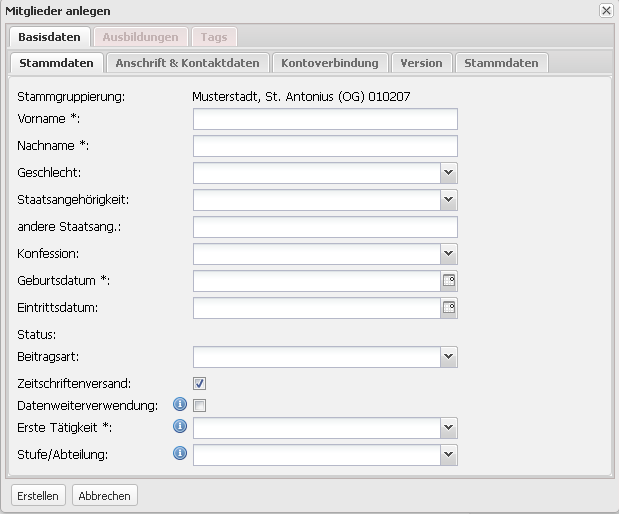619x514 pixels.
Task: Enable the Datenweiterverwendung checkbox
Action: [x=200, y=406]
